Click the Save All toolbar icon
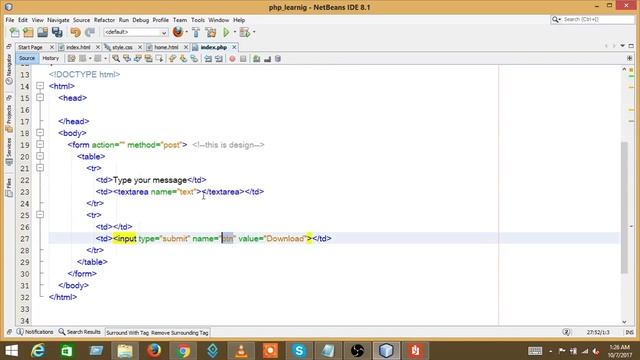This screenshot has width=640, height=360. (57, 32)
